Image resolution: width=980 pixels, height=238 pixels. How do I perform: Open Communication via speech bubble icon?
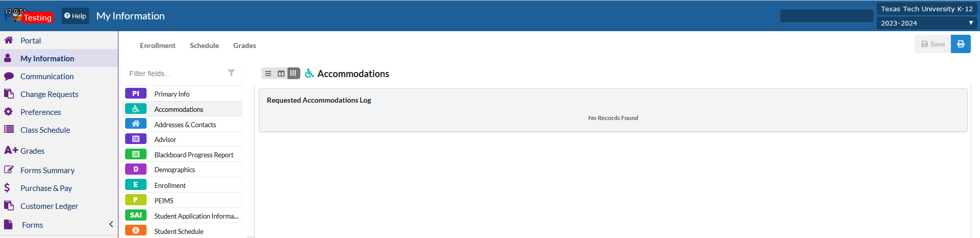(9, 76)
